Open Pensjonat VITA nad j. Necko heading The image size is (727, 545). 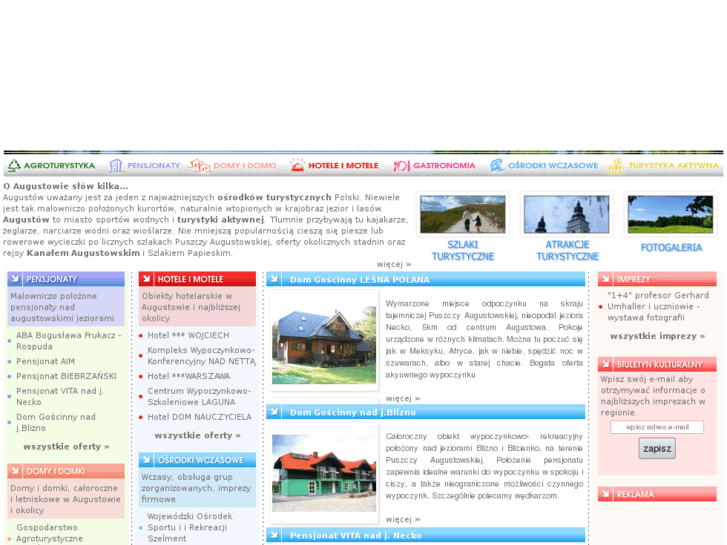pos(356,536)
